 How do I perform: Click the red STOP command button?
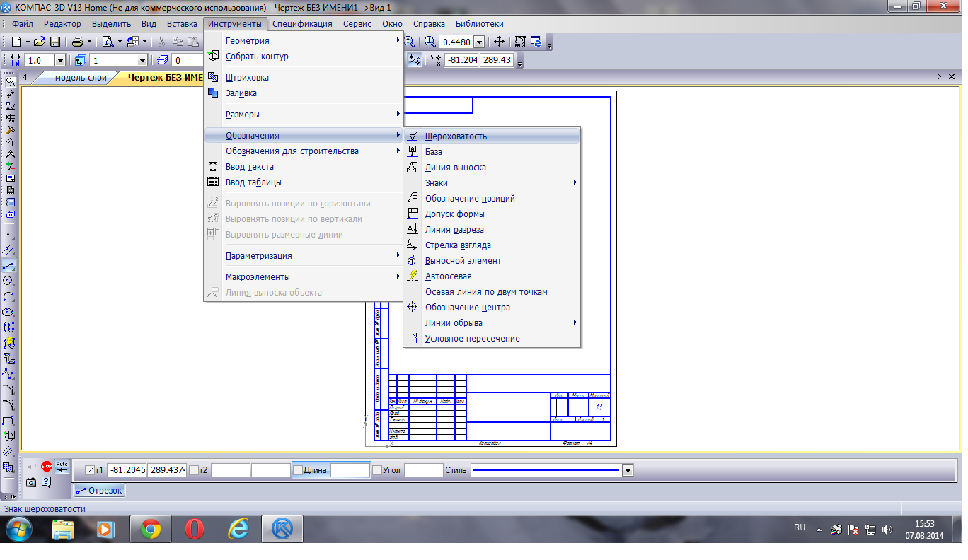pyautogui.click(x=47, y=466)
